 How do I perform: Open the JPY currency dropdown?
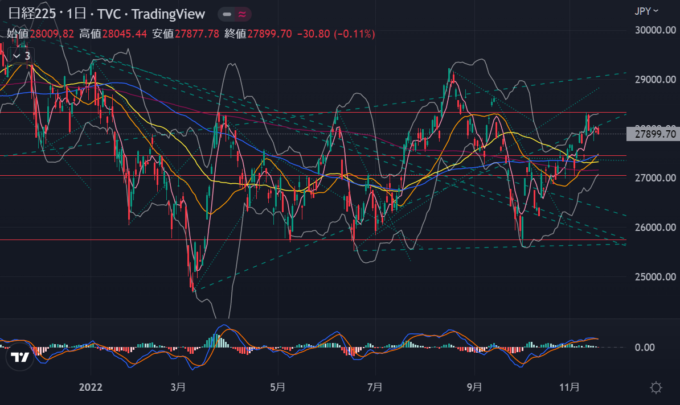tap(645, 11)
